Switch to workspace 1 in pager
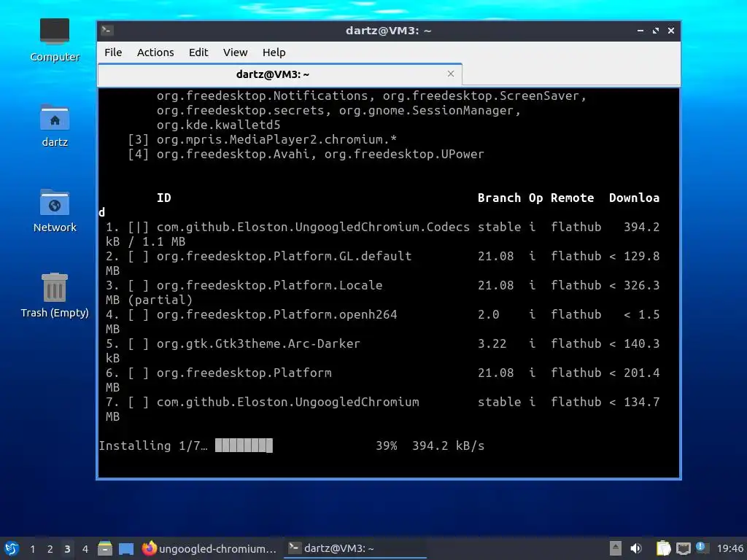Image resolution: width=747 pixels, height=560 pixels. (32, 549)
